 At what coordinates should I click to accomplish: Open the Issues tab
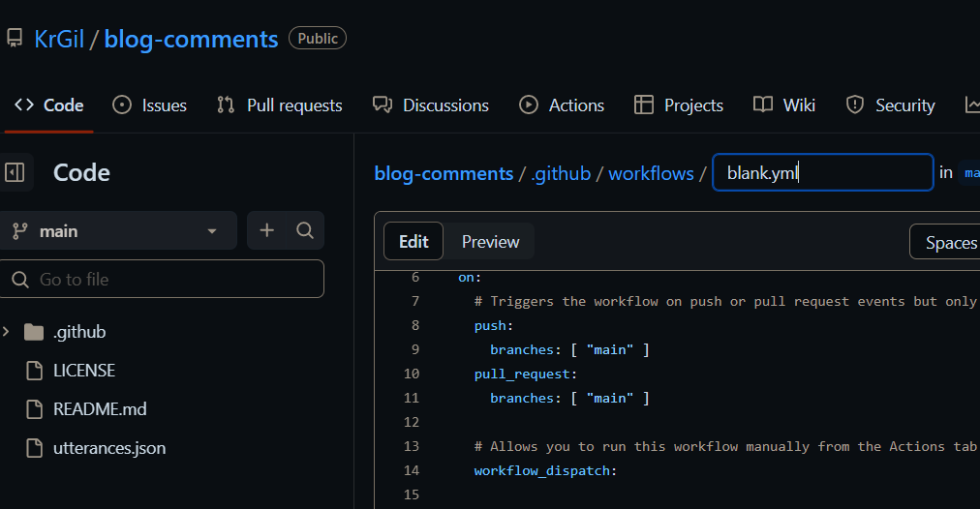[x=149, y=105]
